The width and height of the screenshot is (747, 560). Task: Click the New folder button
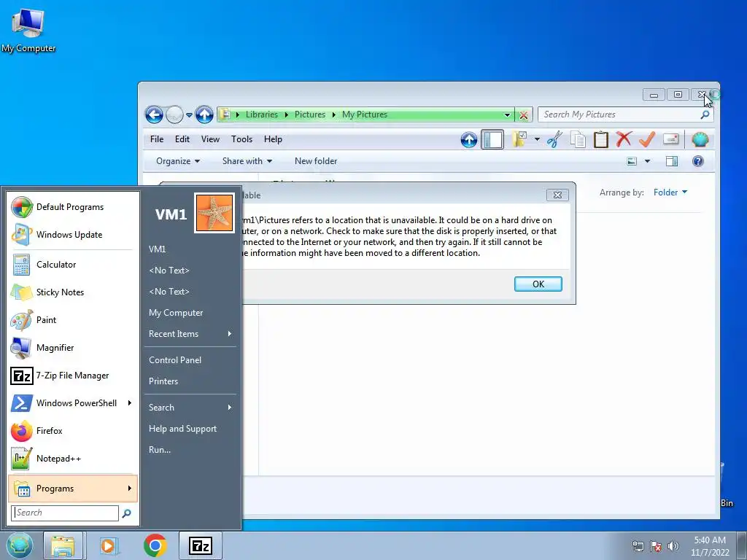pyautogui.click(x=316, y=161)
